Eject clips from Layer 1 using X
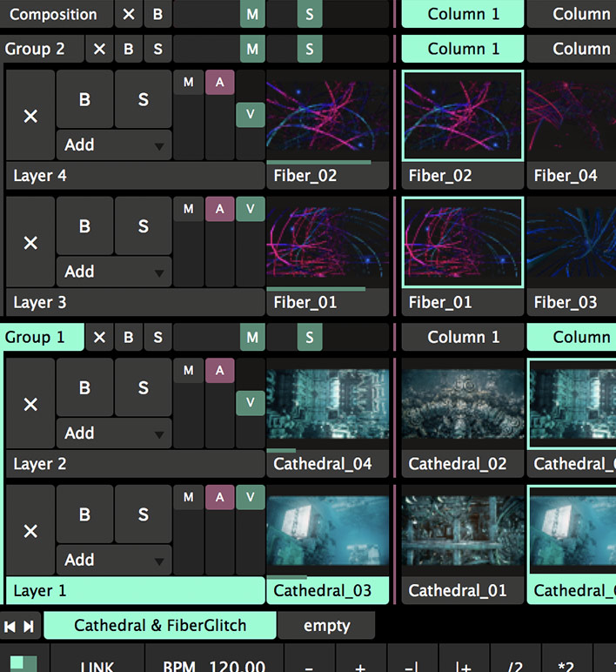The height and width of the screenshot is (672, 616). pyautogui.click(x=30, y=531)
